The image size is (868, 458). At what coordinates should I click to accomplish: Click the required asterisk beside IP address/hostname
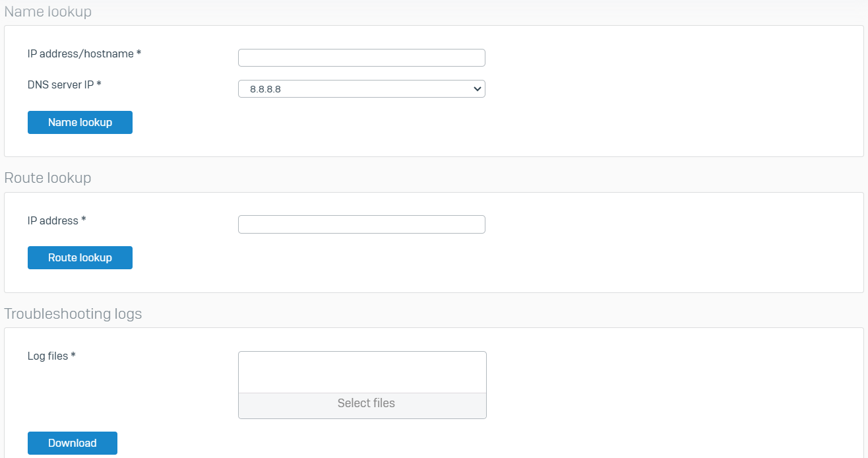(x=139, y=53)
